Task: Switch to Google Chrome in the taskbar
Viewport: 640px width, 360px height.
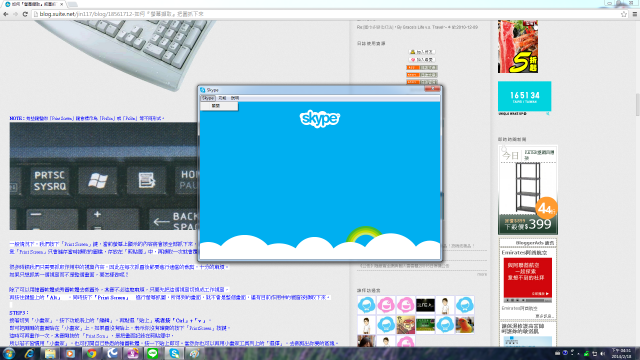Action: click(91, 353)
